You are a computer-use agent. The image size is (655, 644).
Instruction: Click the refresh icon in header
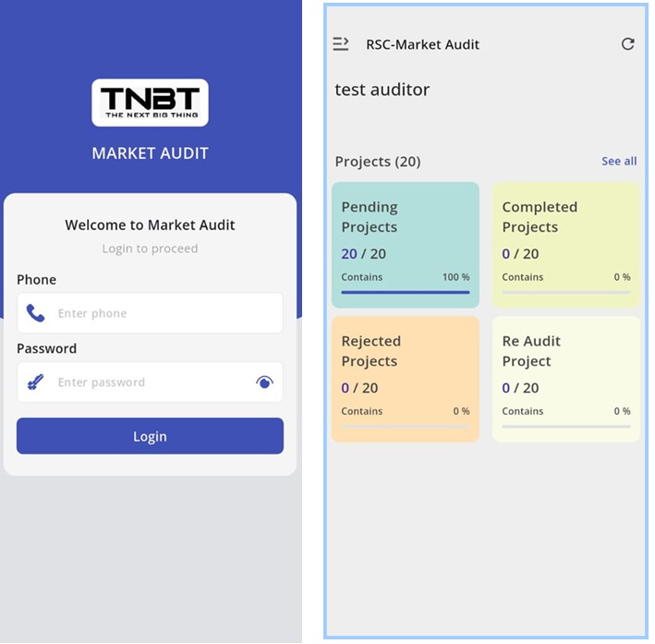pos(627,44)
